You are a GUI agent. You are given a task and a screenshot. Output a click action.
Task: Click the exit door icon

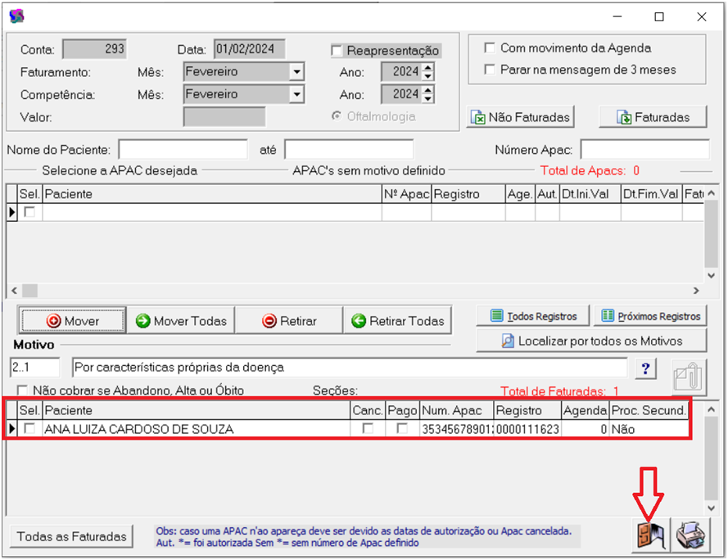(651, 535)
